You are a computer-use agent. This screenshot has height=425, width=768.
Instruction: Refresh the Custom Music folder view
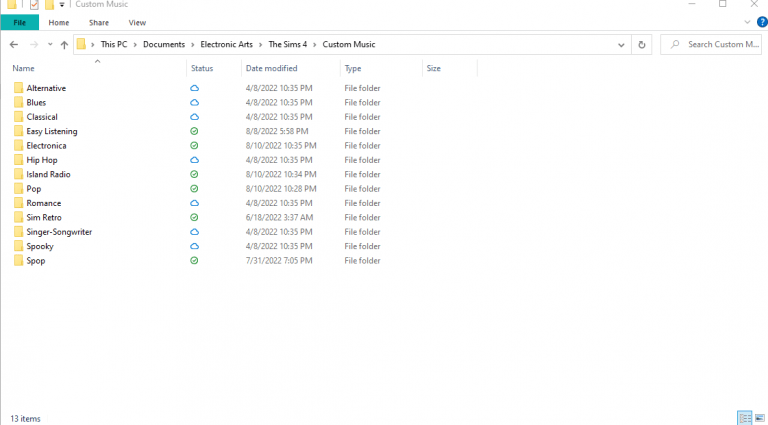[x=642, y=45]
